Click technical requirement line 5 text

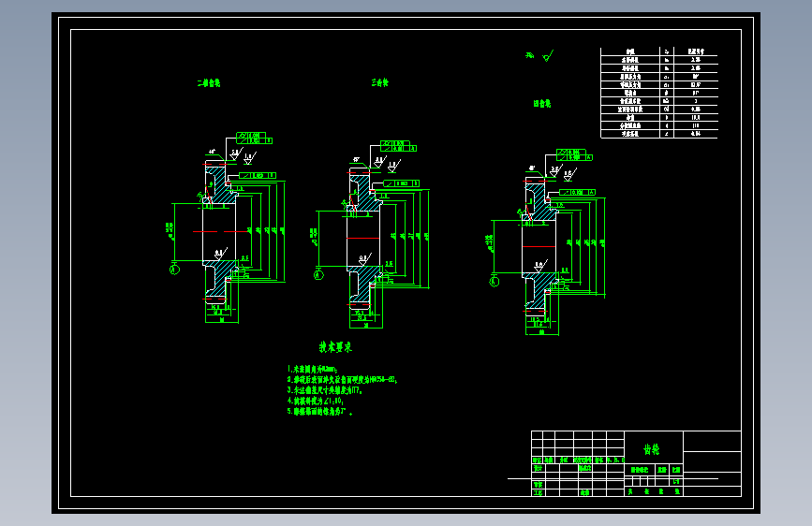pos(320,412)
